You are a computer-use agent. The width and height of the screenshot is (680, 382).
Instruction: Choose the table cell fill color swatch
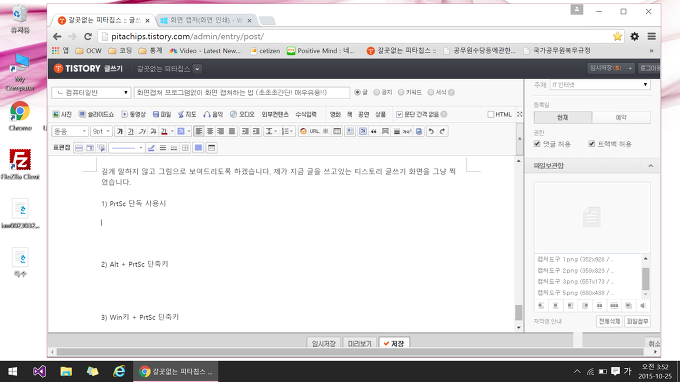tap(198, 148)
